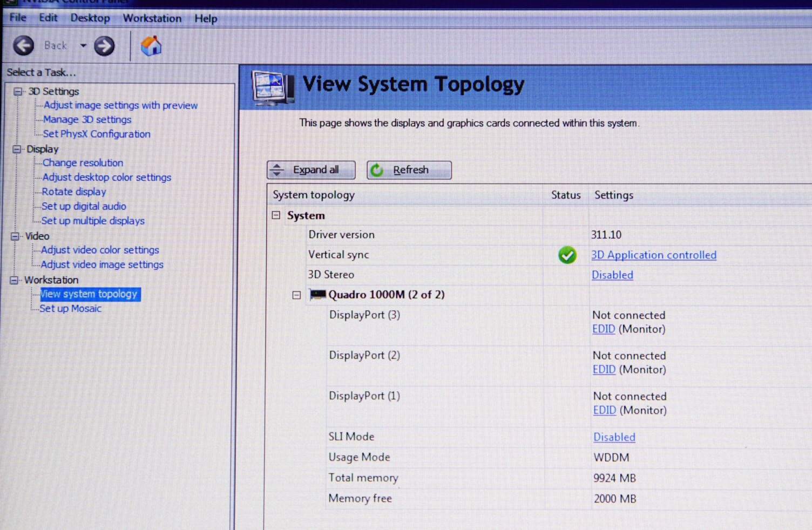Collapse the Display tree node

(17, 149)
